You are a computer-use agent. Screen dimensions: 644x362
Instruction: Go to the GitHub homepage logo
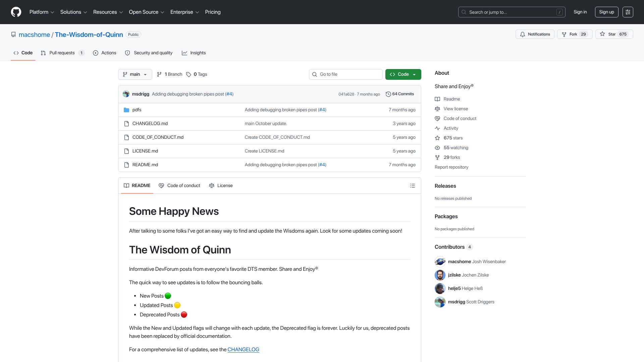[x=16, y=12]
